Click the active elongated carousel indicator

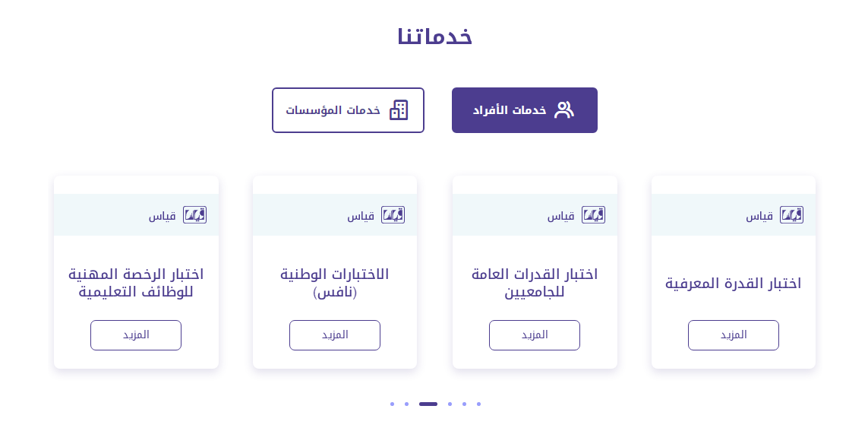(x=428, y=404)
